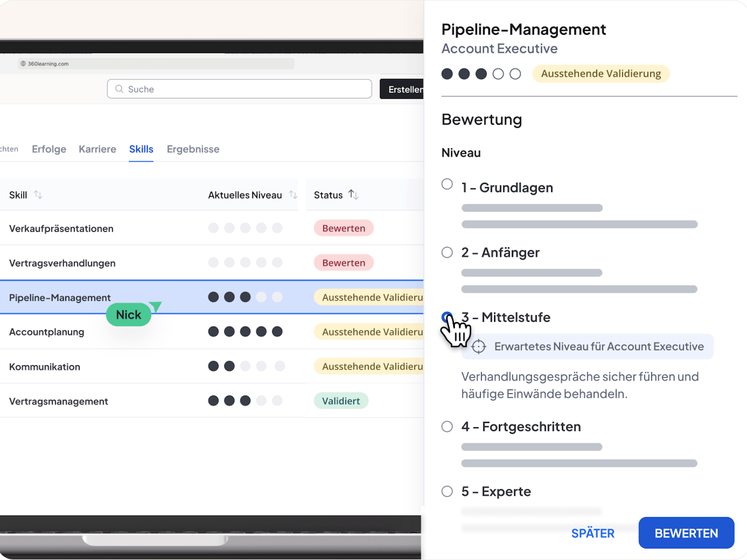Choose the 4 – Fortgeschritten level

click(447, 427)
